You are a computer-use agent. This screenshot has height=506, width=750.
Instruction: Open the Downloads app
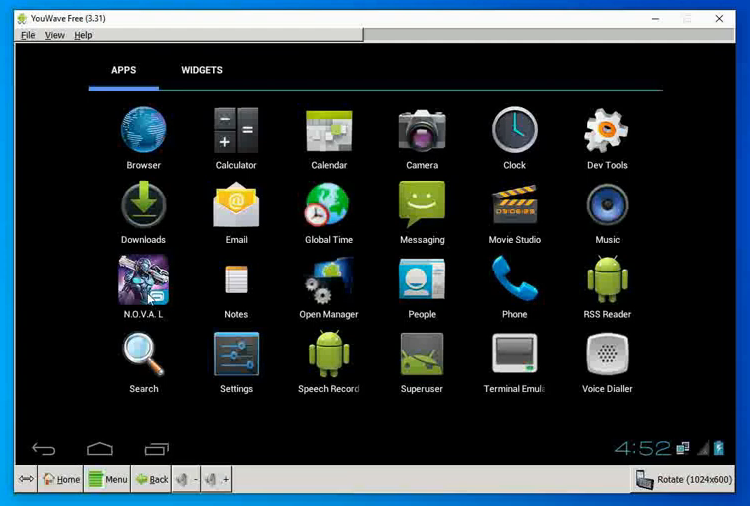pyautogui.click(x=143, y=204)
